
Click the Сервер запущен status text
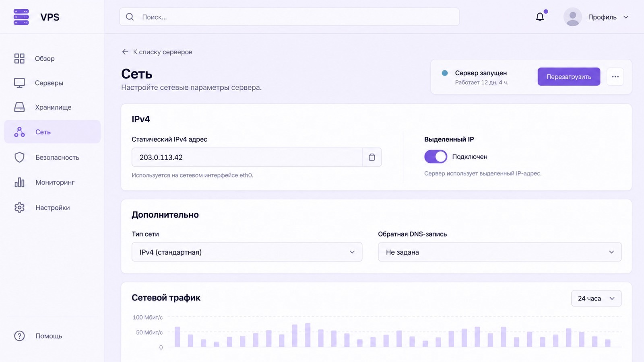click(x=481, y=73)
